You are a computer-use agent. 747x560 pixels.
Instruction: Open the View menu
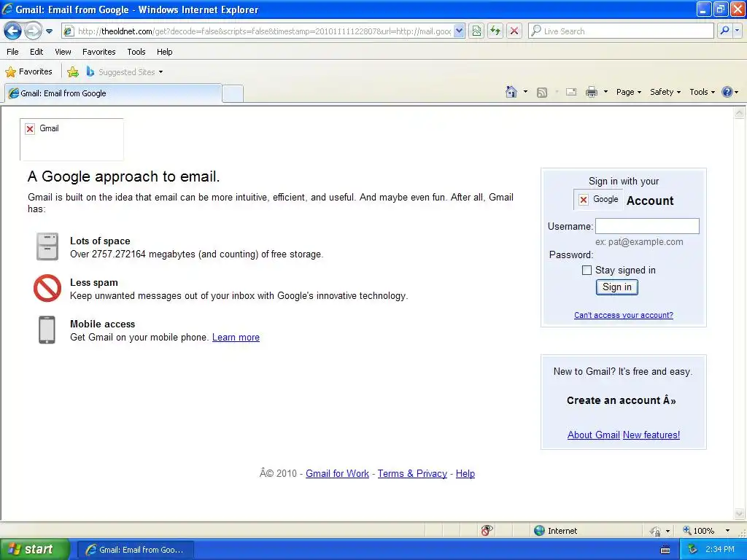(x=63, y=52)
